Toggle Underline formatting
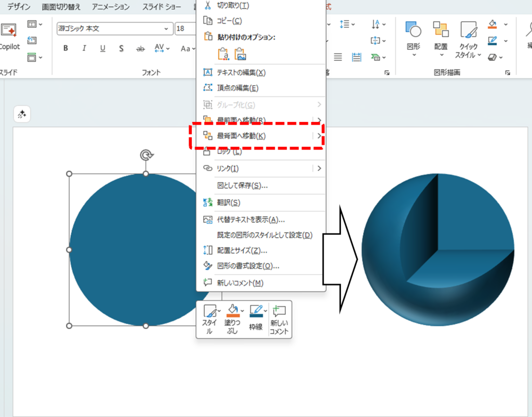This screenshot has height=417, width=532. pos(102,48)
